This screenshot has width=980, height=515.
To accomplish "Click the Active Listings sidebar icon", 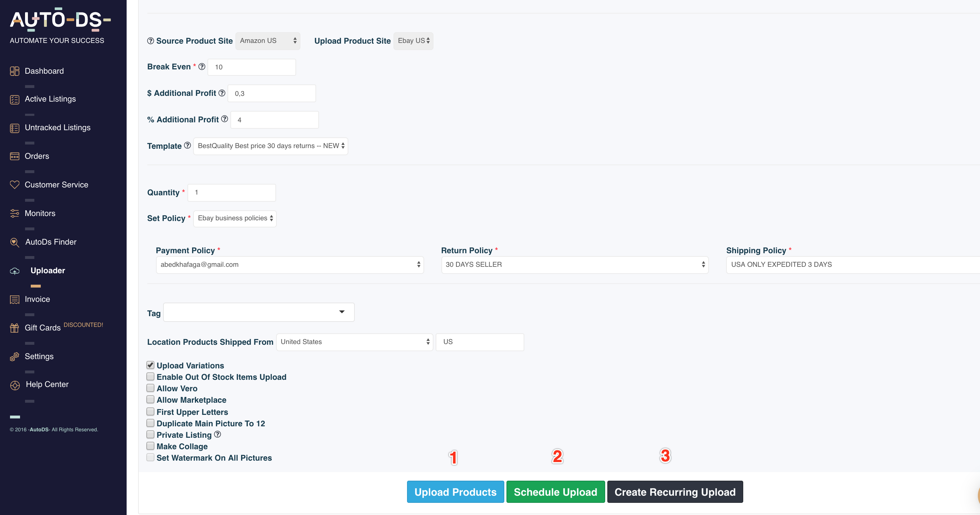I will click(x=14, y=99).
